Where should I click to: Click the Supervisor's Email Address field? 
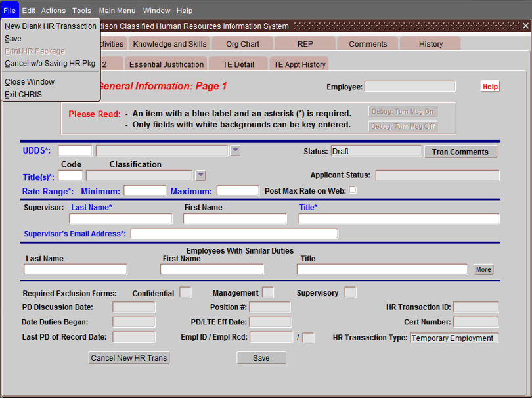(234, 234)
